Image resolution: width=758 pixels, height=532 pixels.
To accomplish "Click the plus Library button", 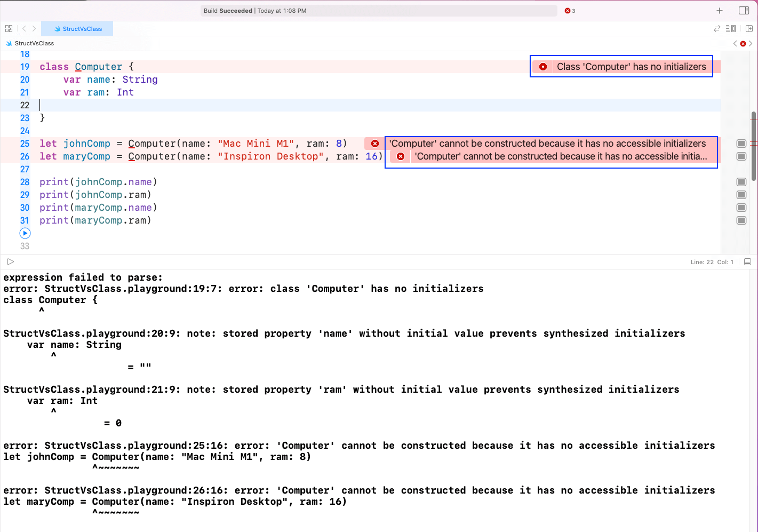I will click(719, 11).
